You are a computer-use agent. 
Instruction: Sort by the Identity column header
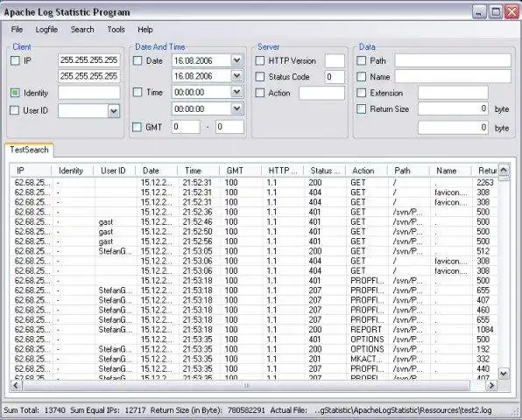pyautogui.click(x=72, y=171)
